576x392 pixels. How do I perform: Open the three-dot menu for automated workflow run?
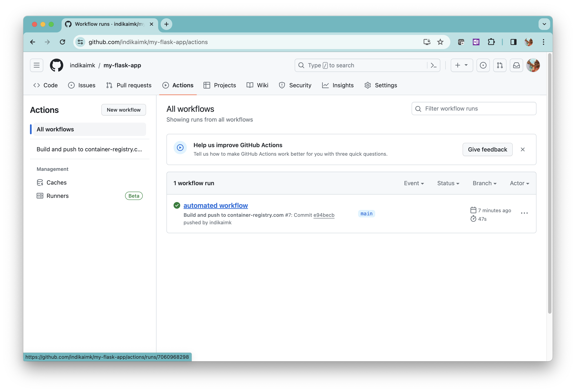[x=524, y=213]
